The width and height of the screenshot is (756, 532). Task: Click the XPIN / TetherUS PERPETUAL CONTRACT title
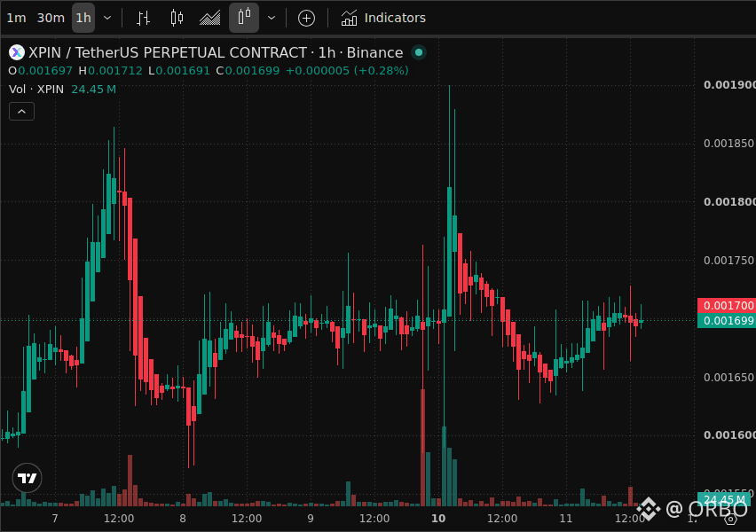pos(216,52)
